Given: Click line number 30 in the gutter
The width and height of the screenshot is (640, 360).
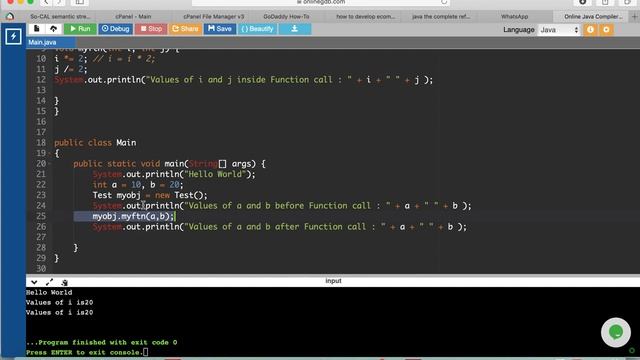Looking at the screenshot, I should point(41,269).
